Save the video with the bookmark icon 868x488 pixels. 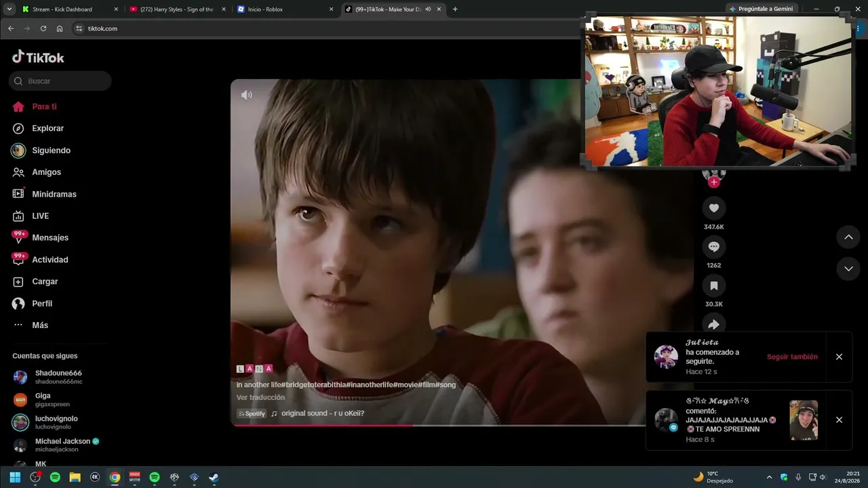pos(713,286)
